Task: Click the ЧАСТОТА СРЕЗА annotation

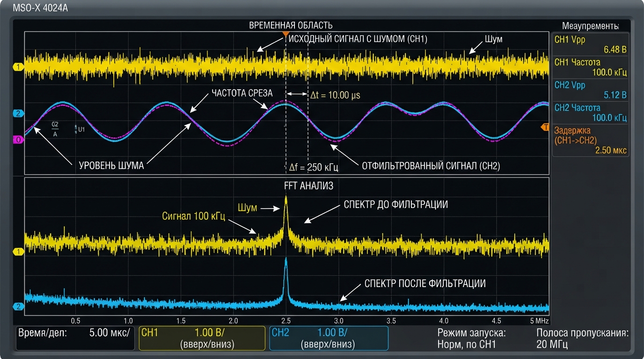Action: pos(242,93)
